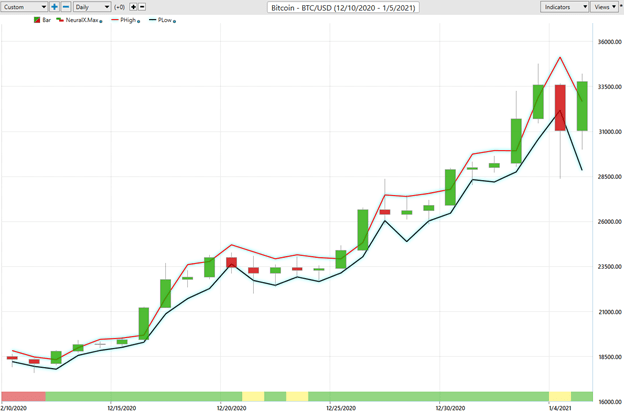This screenshot has width=624, height=416.
Task: Click the (+0) offset label
Action: click(x=120, y=7)
